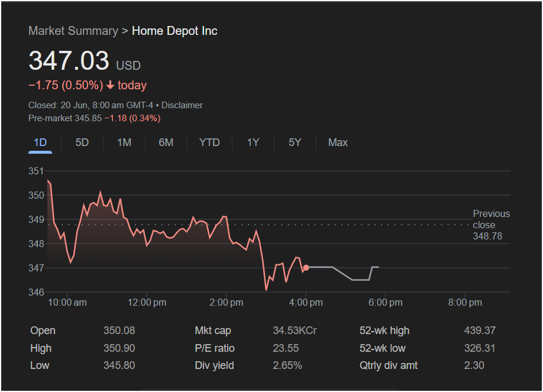Viewport: 543px width, 392px height.
Task: Click the 8:00 pm axis label
Action: click(465, 302)
